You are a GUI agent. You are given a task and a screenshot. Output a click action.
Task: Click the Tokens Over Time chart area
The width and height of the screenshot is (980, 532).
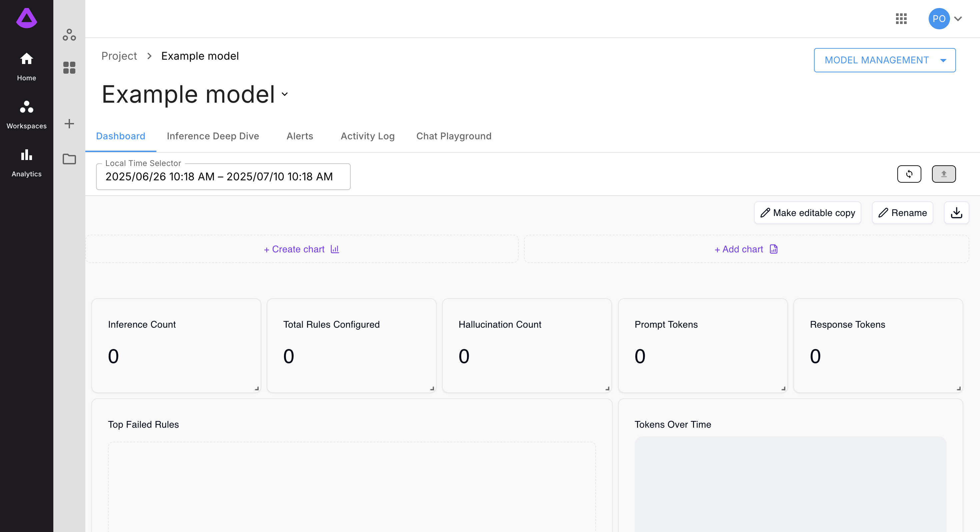791,484
